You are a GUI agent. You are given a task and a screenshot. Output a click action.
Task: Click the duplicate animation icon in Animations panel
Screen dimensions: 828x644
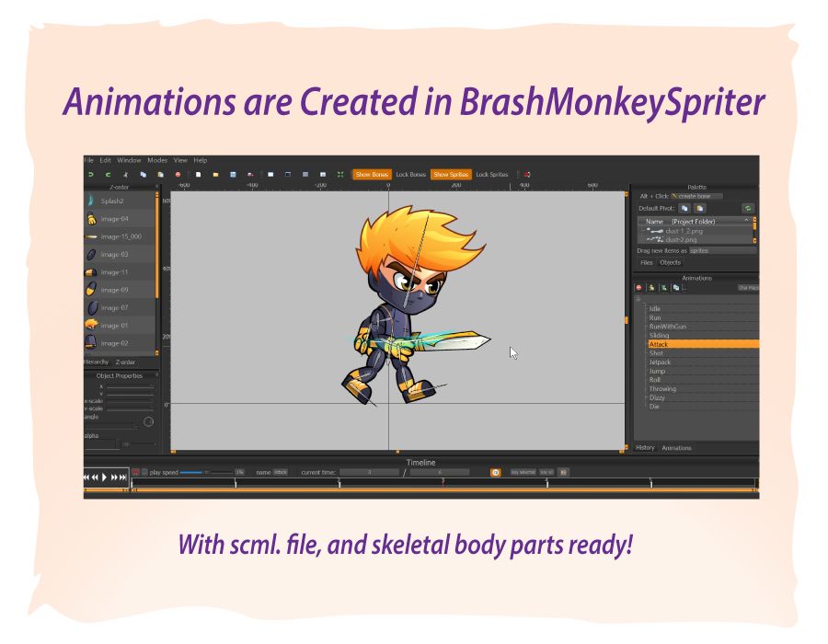pos(676,288)
